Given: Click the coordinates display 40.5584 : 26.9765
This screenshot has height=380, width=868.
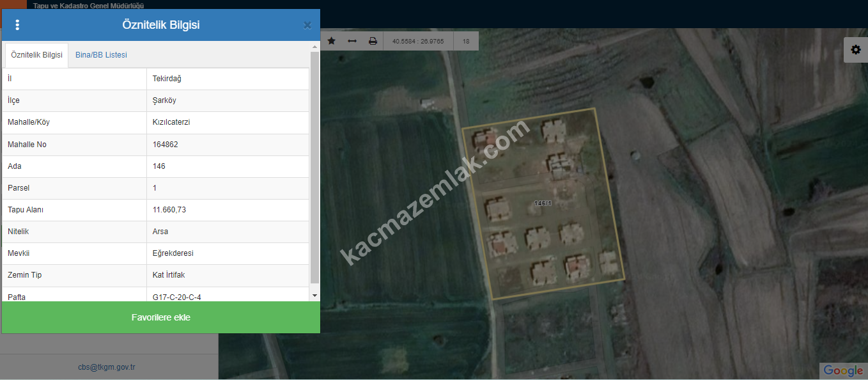Looking at the screenshot, I should (x=418, y=42).
